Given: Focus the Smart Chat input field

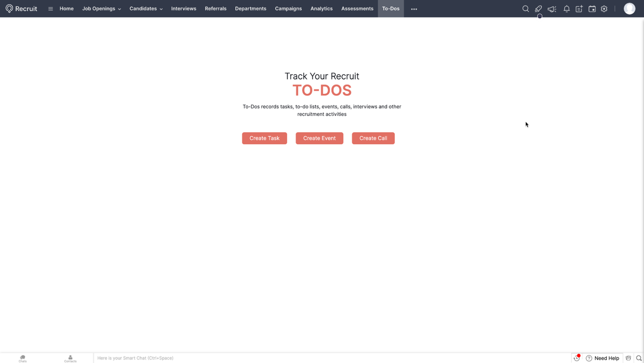Looking at the screenshot, I should pyautogui.click(x=332, y=358).
